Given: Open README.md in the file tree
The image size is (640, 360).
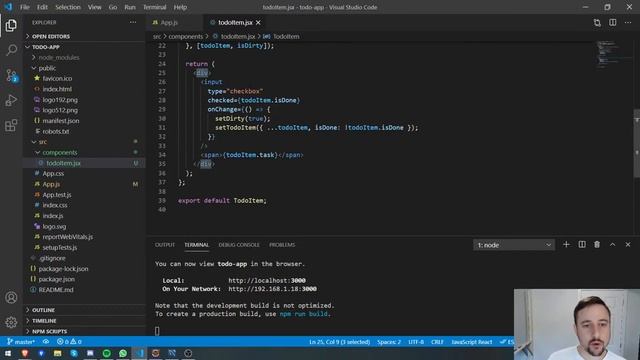Looking at the screenshot, I should click(56, 290).
